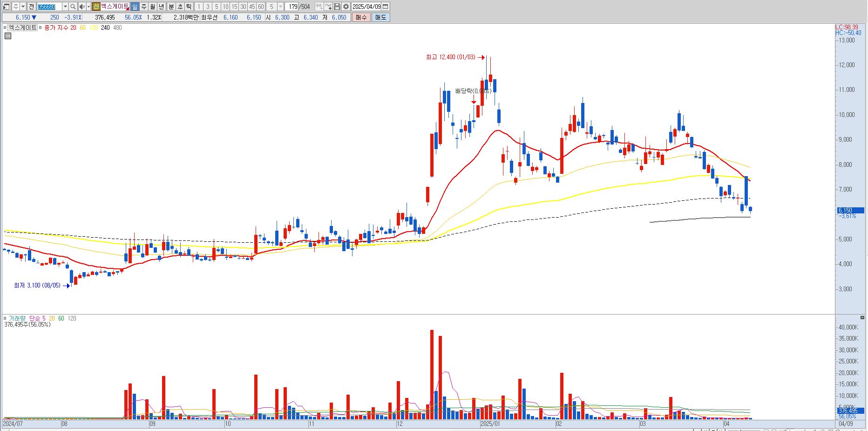
Task: Click the blue 매도 sell button
Action: [x=380, y=17]
